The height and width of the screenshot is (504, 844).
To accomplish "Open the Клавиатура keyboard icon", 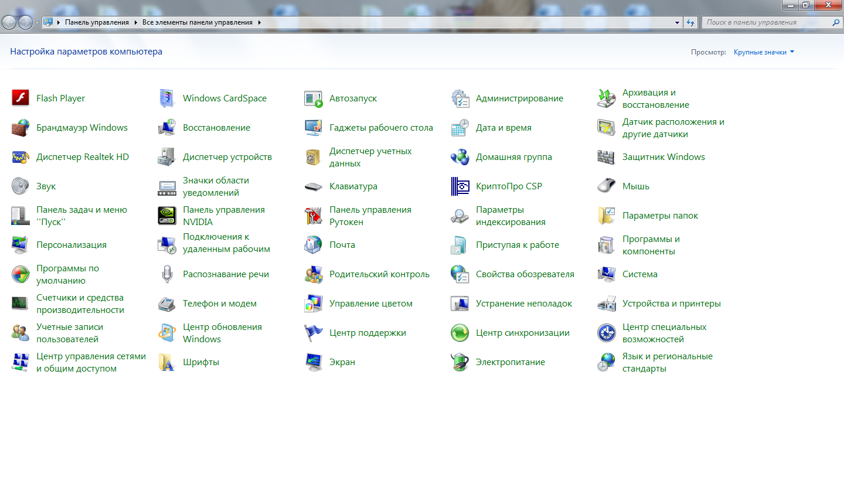I will [314, 186].
